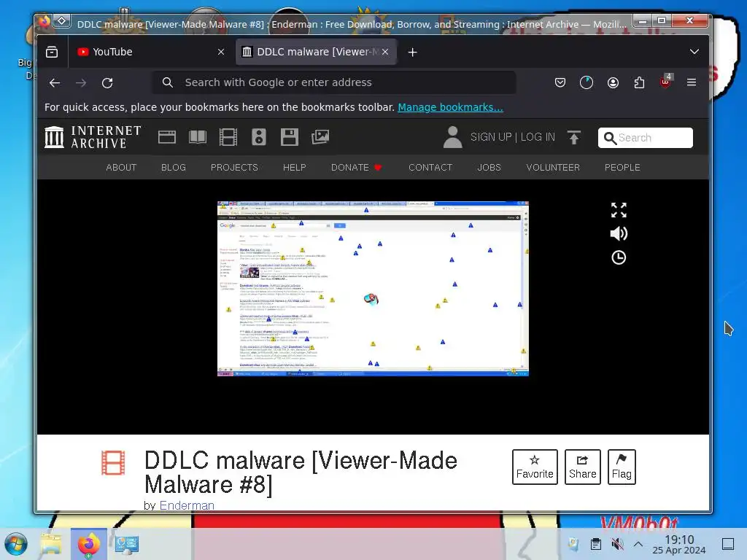The height and width of the screenshot is (560, 747).
Task: Open the Internet Archive home logo
Action: [93, 137]
